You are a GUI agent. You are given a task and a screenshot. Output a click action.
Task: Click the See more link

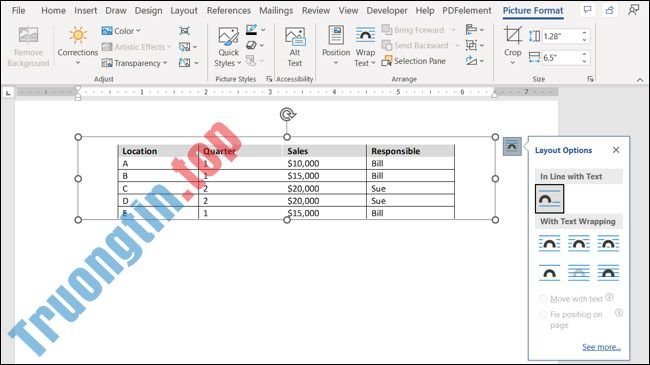(601, 347)
